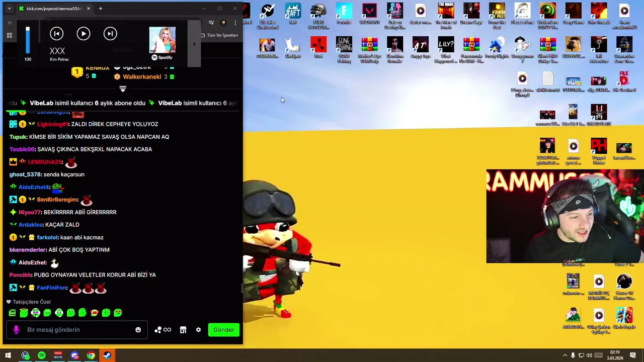Skip to next track in media overlay

110,34
